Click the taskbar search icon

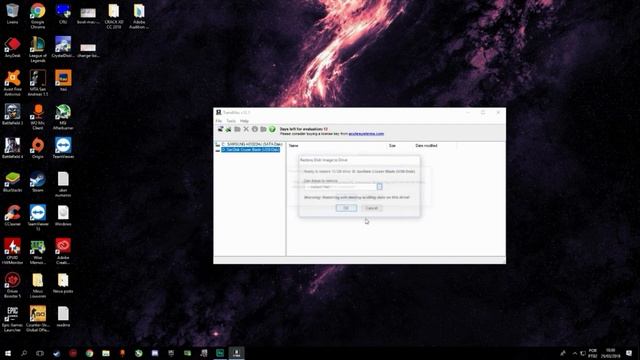pos(24,353)
